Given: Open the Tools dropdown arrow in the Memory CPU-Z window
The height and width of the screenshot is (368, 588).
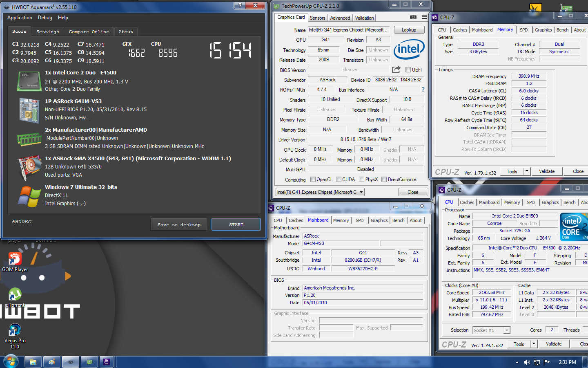Looking at the screenshot, I should (x=527, y=171).
